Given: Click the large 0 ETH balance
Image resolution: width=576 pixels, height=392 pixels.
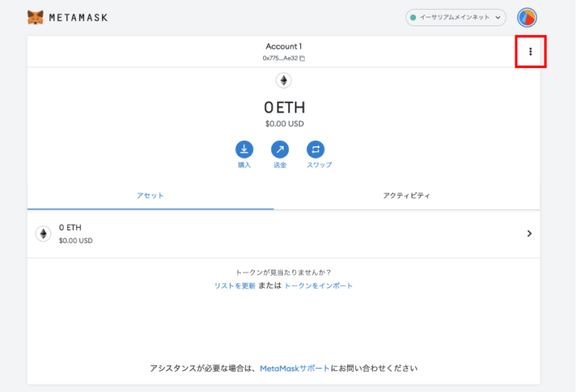Looking at the screenshot, I should [x=284, y=107].
